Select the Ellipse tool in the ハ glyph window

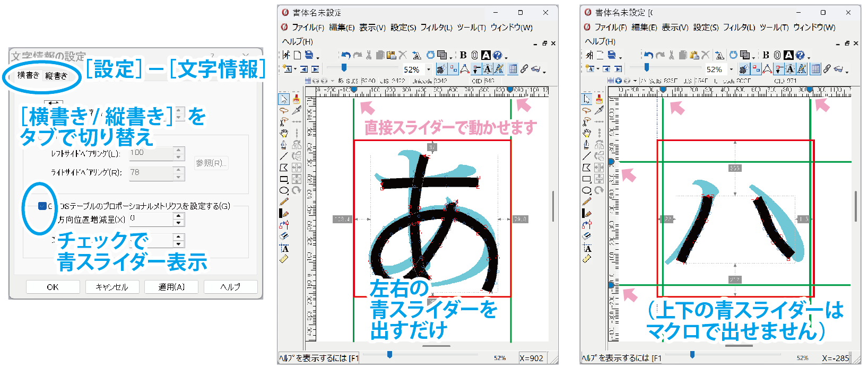pyautogui.click(x=586, y=190)
